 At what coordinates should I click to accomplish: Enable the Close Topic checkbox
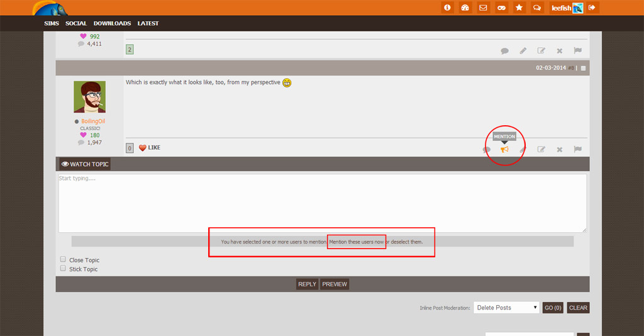pyautogui.click(x=63, y=259)
